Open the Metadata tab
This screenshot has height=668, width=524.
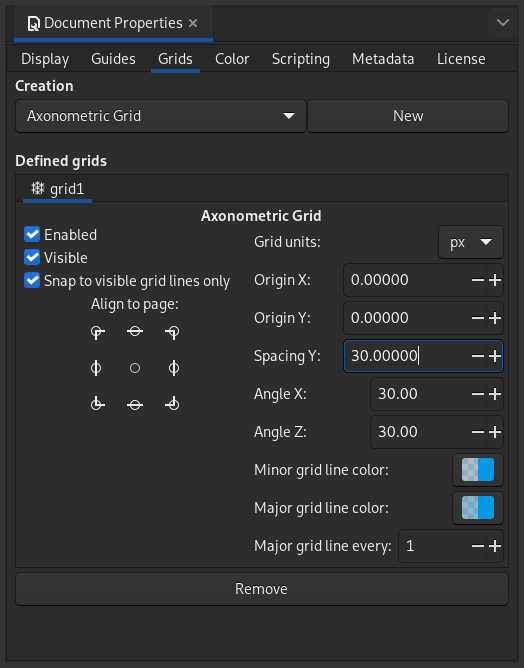point(383,59)
